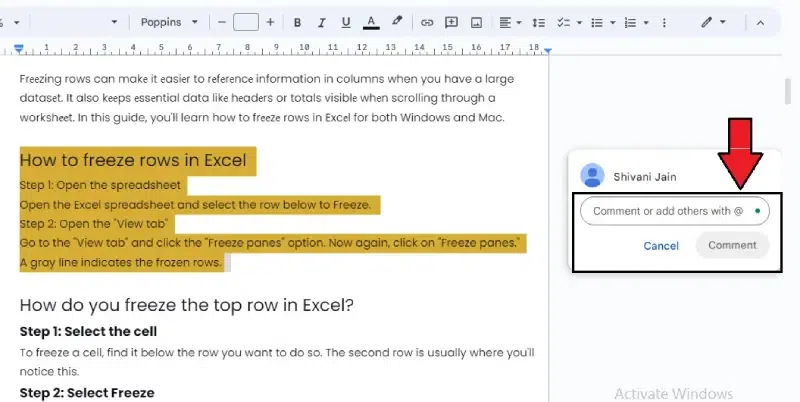Click heading "How do you freeze the top row"
The width and height of the screenshot is (800, 402).
(187, 305)
